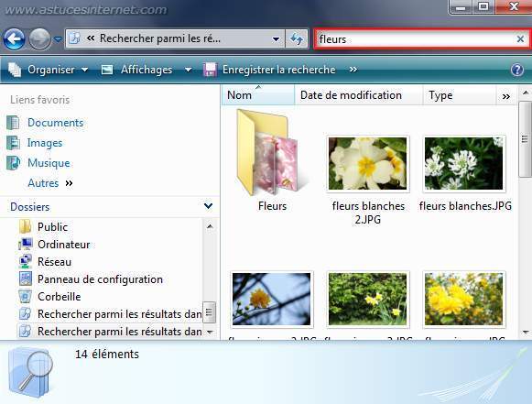The width and height of the screenshot is (532, 404).
Task: Collapse the Dossiers pane chevron
Action: (x=208, y=206)
